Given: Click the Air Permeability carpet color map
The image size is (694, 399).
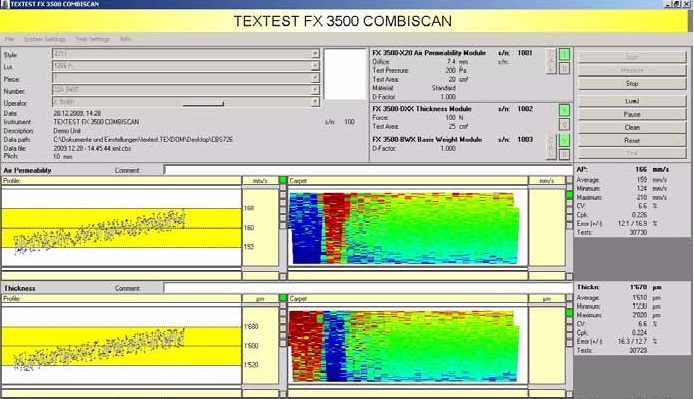Looking at the screenshot, I should pyautogui.click(x=404, y=228).
